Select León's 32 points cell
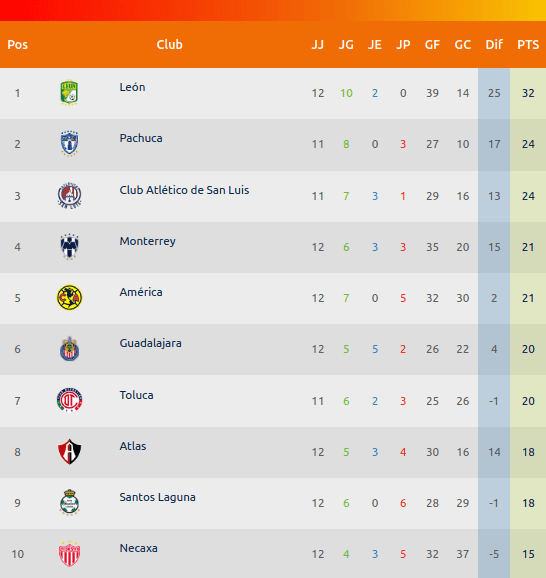Screen dimensions: 546x578 pos(528,93)
